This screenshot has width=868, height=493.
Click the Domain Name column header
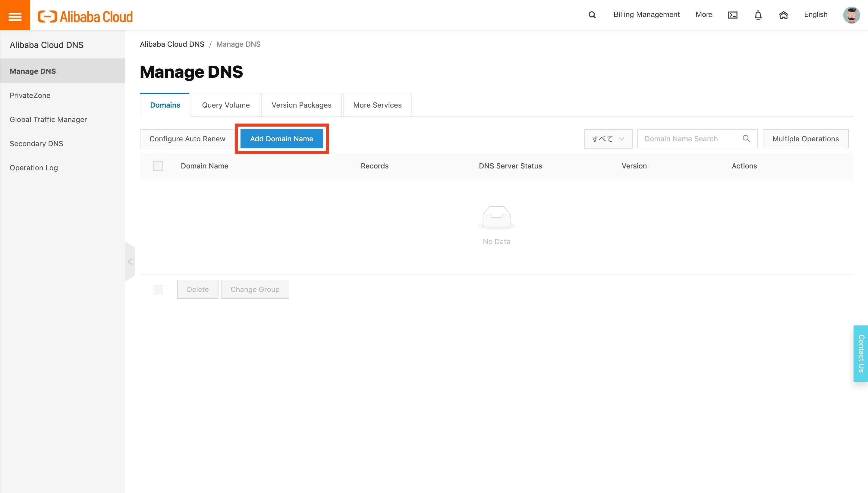204,166
